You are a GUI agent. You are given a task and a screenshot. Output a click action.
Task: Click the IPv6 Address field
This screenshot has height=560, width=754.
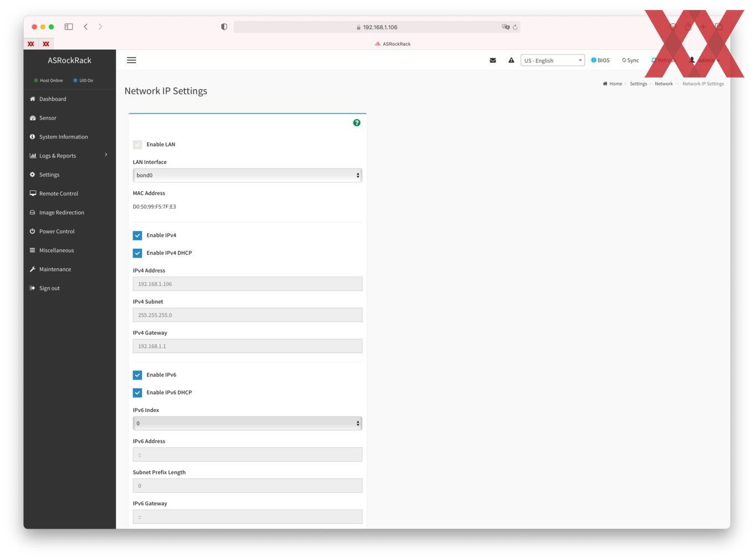point(247,455)
